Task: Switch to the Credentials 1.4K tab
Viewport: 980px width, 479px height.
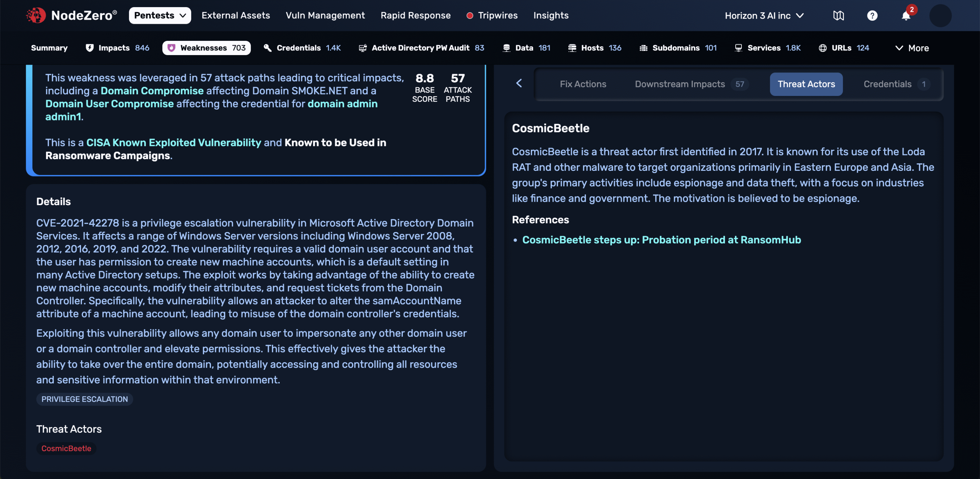Action: point(302,48)
